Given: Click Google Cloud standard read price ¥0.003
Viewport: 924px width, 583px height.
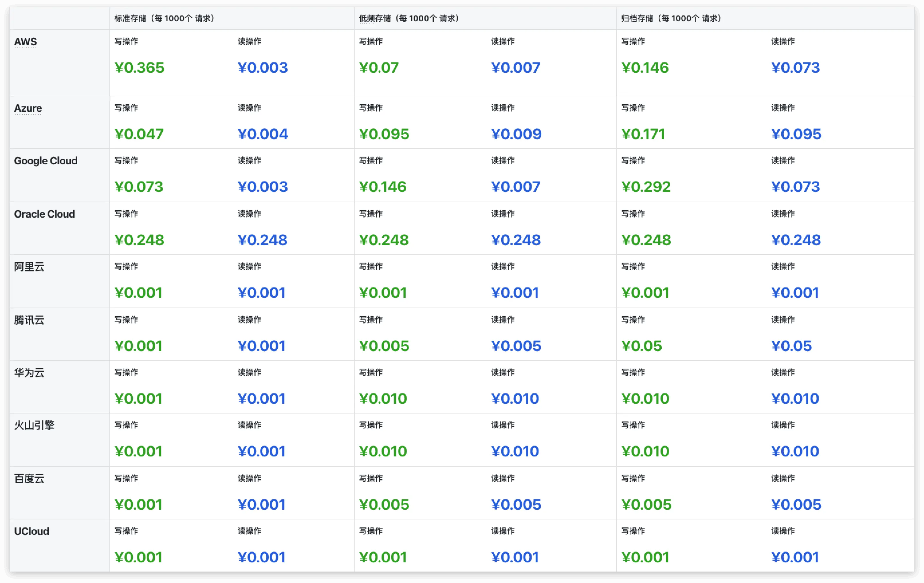Looking at the screenshot, I should point(262,187).
